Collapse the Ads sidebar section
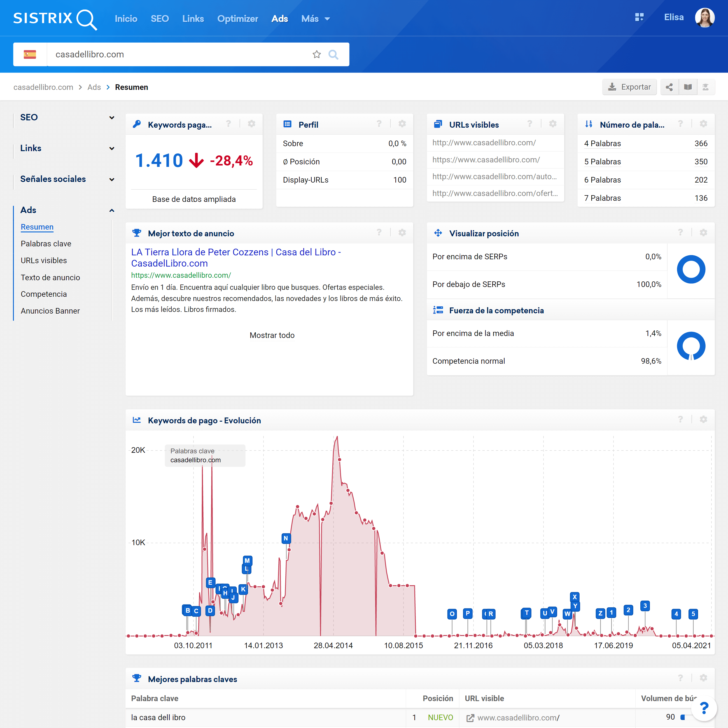Image resolution: width=728 pixels, height=728 pixels. [x=111, y=210]
